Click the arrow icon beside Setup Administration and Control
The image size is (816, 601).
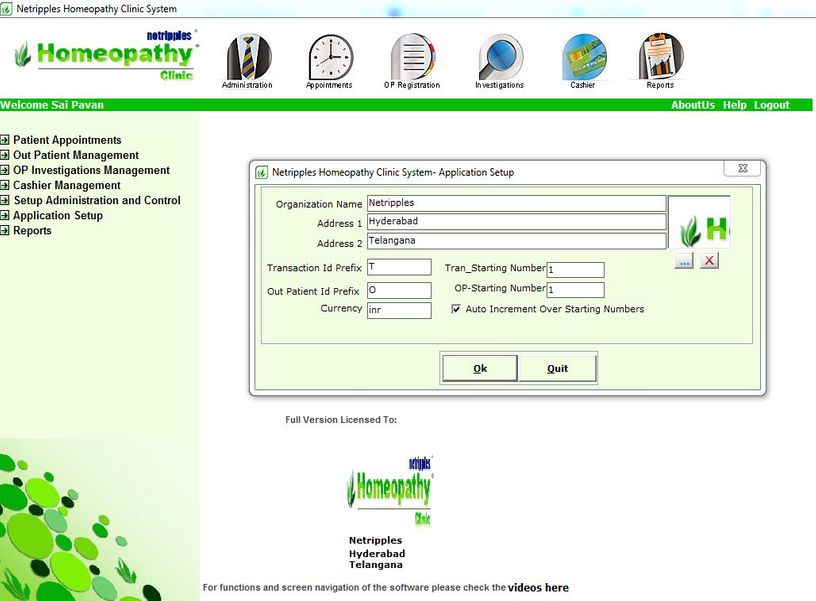point(5,200)
